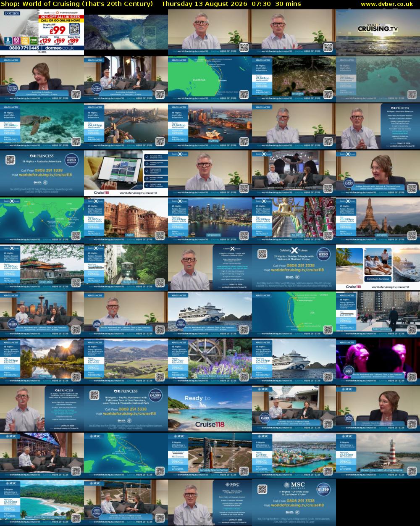Open the Asia route map thumbnail

pyautogui.click(x=42, y=220)
